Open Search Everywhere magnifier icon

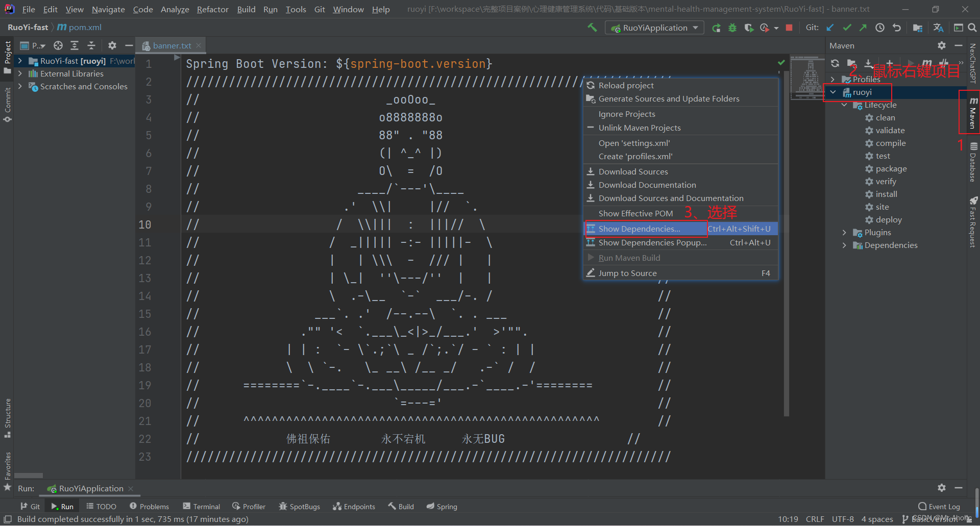(972, 28)
